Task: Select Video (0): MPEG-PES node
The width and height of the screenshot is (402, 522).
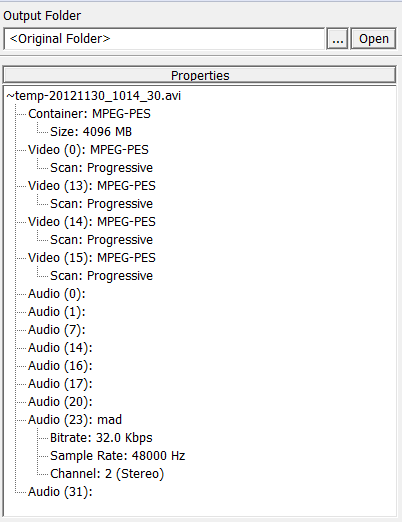Action: pos(88,150)
